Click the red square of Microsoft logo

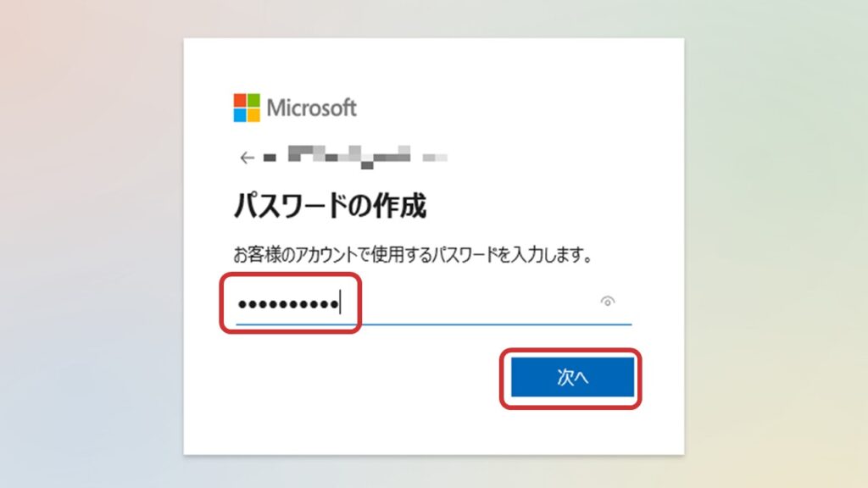click(x=240, y=100)
